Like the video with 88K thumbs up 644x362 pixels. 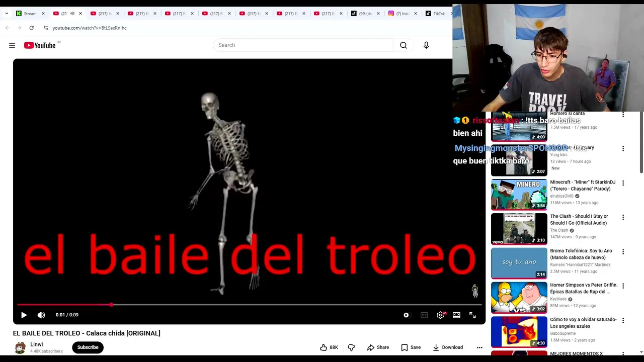(329, 347)
